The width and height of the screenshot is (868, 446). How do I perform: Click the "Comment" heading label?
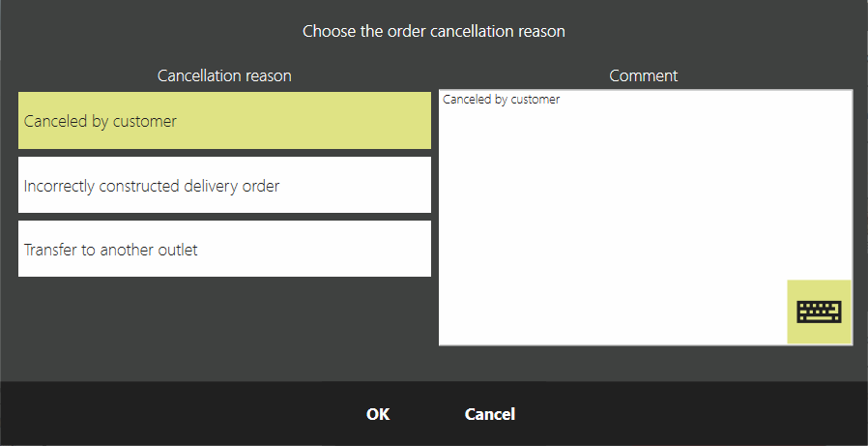(x=643, y=74)
